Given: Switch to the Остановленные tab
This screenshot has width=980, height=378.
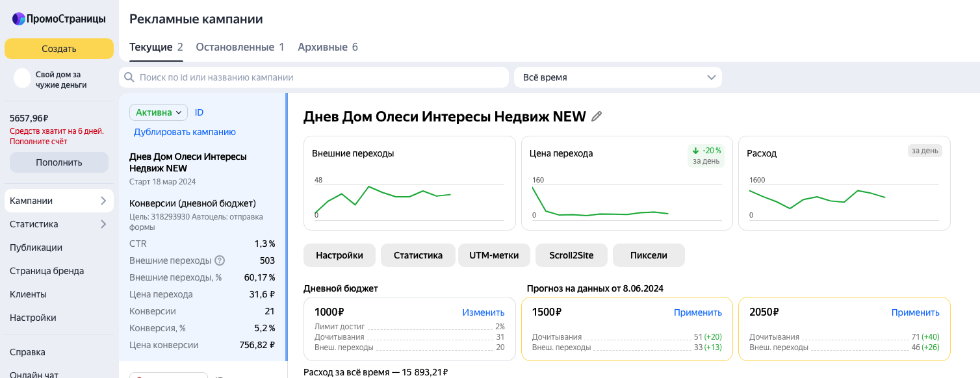Looking at the screenshot, I should 240,47.
